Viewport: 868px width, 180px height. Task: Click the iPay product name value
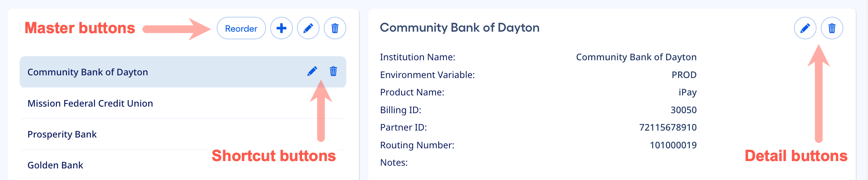[x=687, y=92]
